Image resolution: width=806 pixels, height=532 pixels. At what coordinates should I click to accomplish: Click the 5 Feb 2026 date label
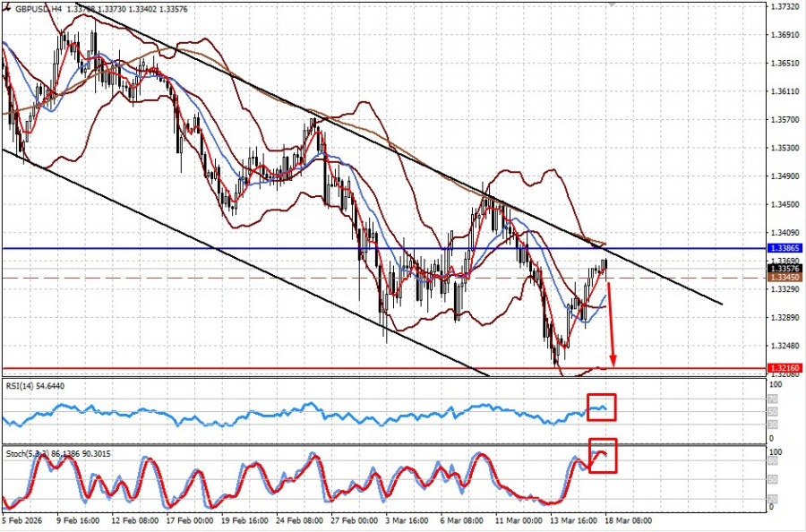(22, 520)
